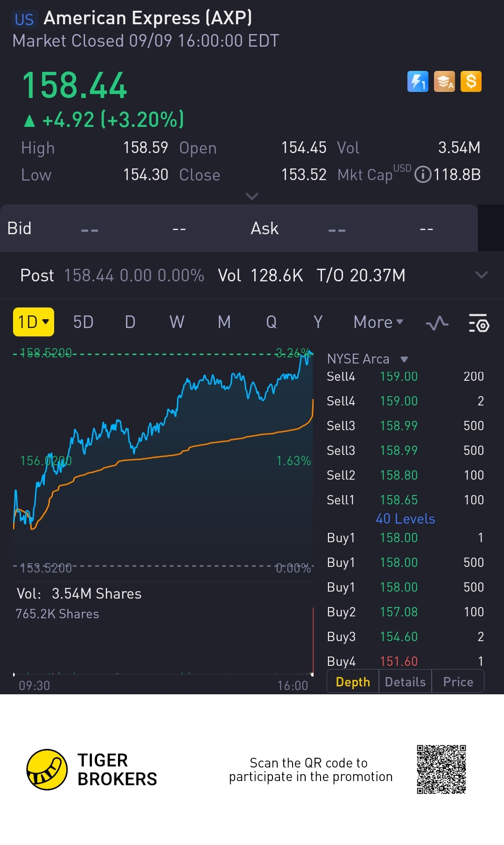Tap the Buy3 154.60 order row
The image size is (504, 845).
(x=405, y=636)
